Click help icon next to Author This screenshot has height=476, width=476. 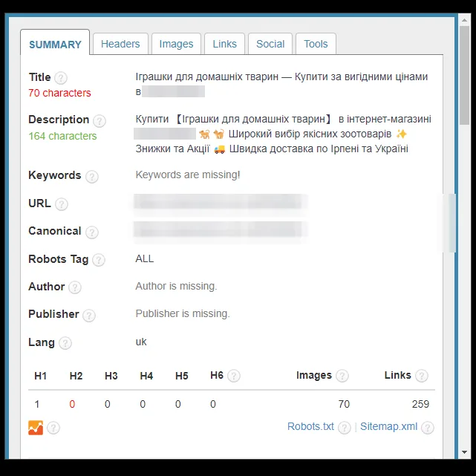(75, 287)
